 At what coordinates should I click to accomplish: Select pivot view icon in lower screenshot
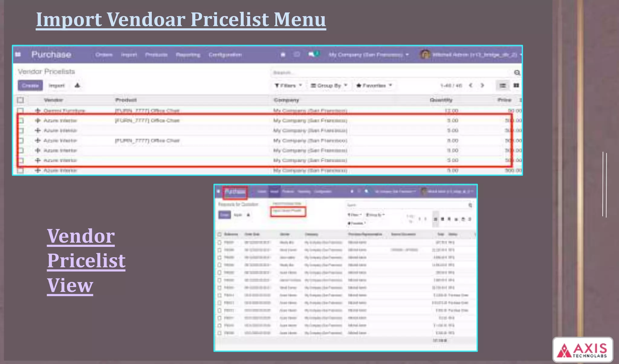(x=449, y=219)
